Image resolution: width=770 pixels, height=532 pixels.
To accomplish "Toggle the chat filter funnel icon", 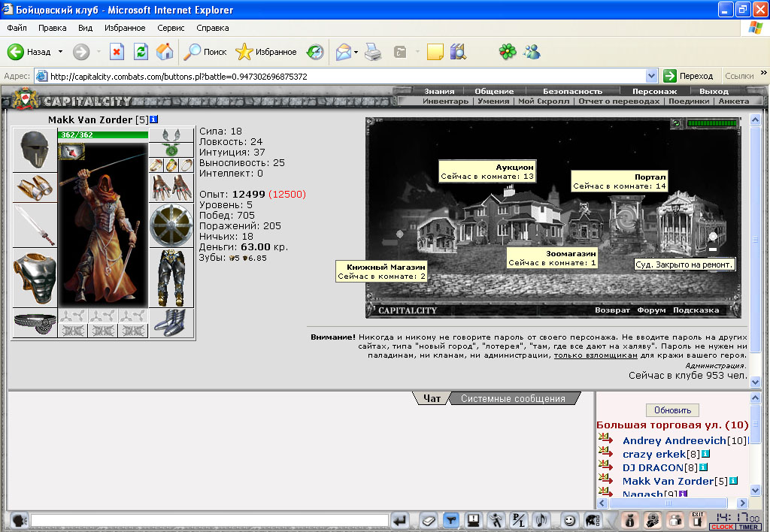I will coord(451,520).
